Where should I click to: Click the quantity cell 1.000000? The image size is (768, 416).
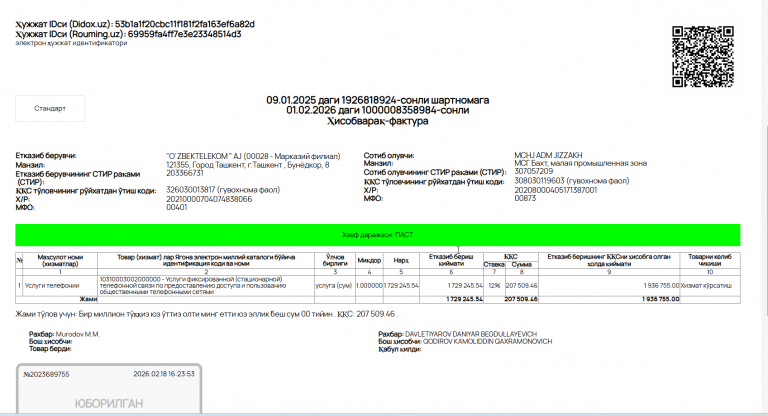(x=369, y=286)
